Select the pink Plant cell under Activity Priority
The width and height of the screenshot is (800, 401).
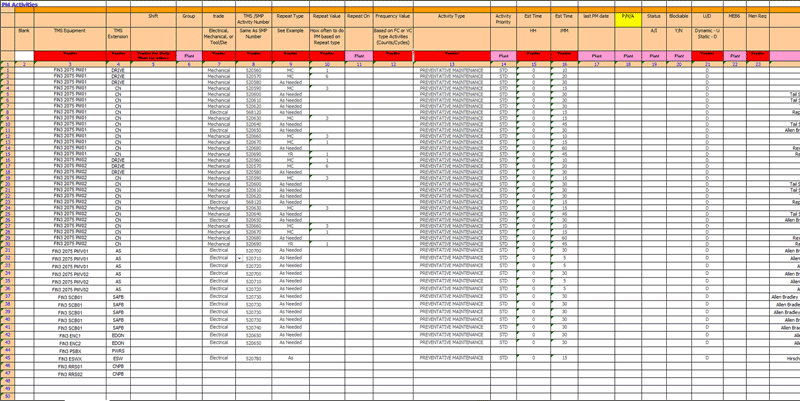(504, 56)
